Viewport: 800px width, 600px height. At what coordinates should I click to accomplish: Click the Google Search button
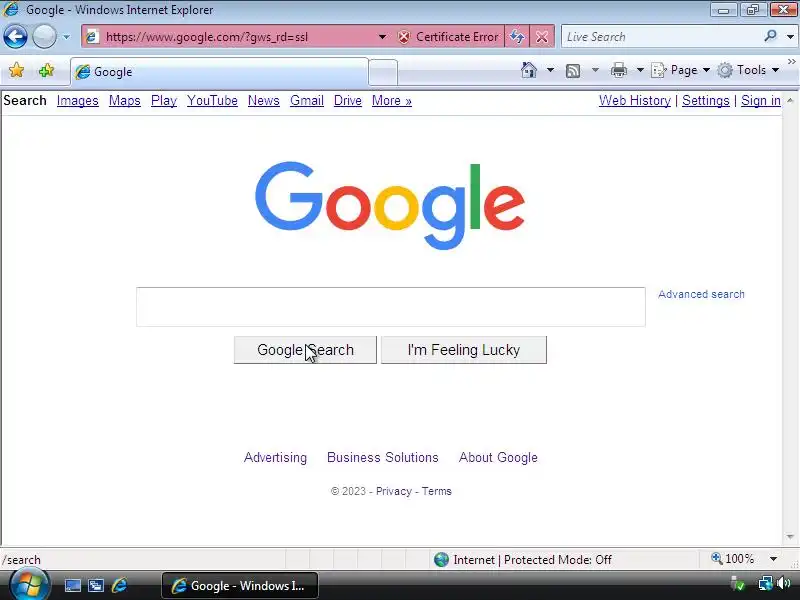[x=305, y=350]
